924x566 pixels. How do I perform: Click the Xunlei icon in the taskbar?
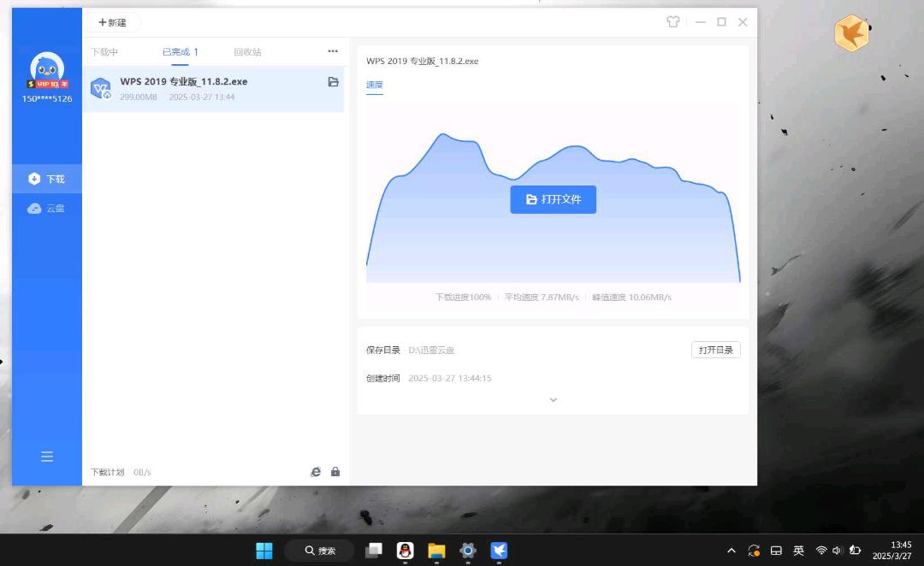pos(499,551)
